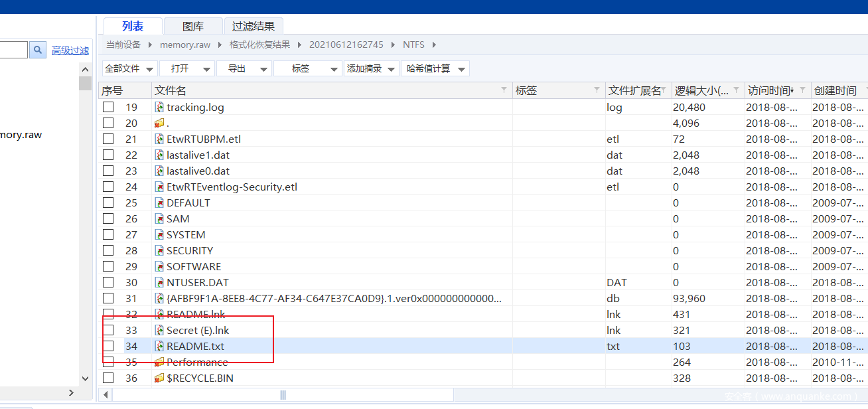Viewport: 868px width, 409px height.
Task: Switch to the 过滤结果 tab
Action: click(x=253, y=27)
